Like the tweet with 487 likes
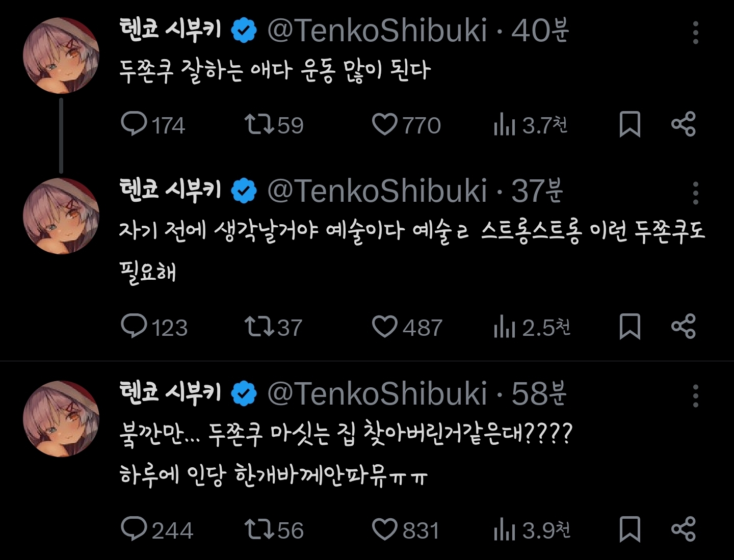734x560 pixels. pyautogui.click(x=385, y=326)
